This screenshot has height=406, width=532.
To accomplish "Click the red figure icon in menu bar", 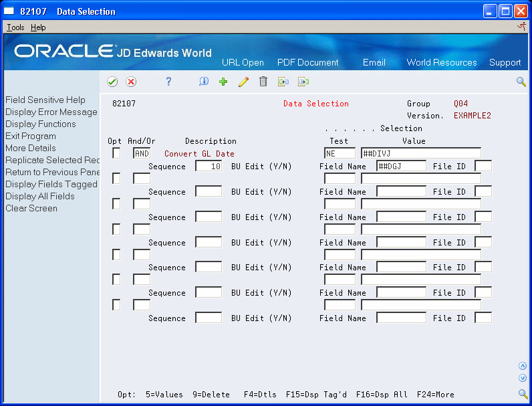I will [x=522, y=27].
